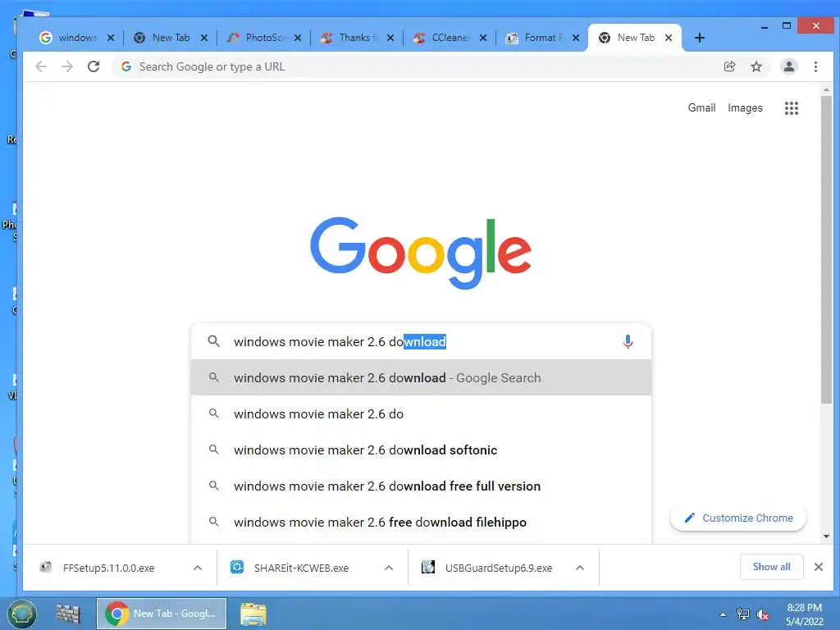840x630 pixels.
Task: Show hidden system tray icons
Action: point(724,615)
